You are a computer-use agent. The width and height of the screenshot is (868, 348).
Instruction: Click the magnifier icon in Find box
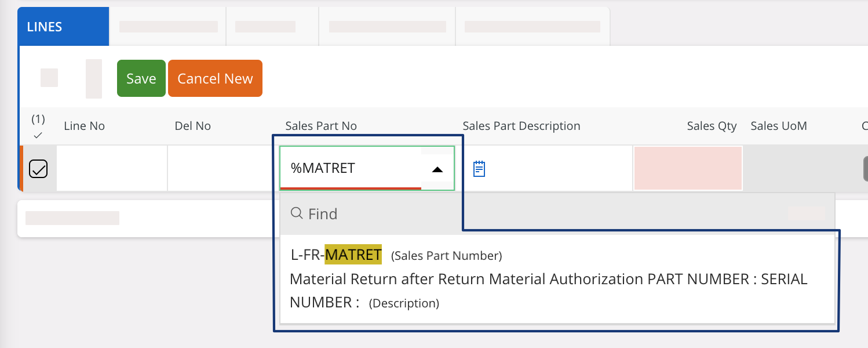click(x=297, y=213)
